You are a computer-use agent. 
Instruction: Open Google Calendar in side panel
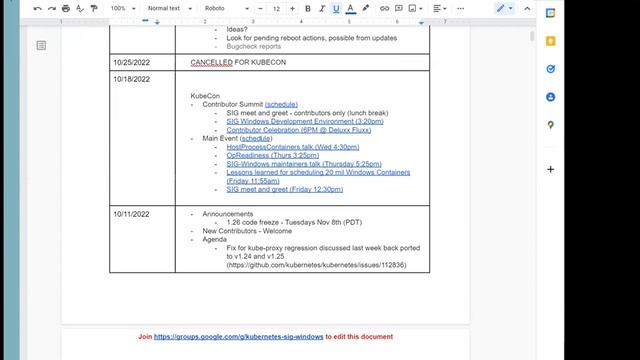[551, 13]
